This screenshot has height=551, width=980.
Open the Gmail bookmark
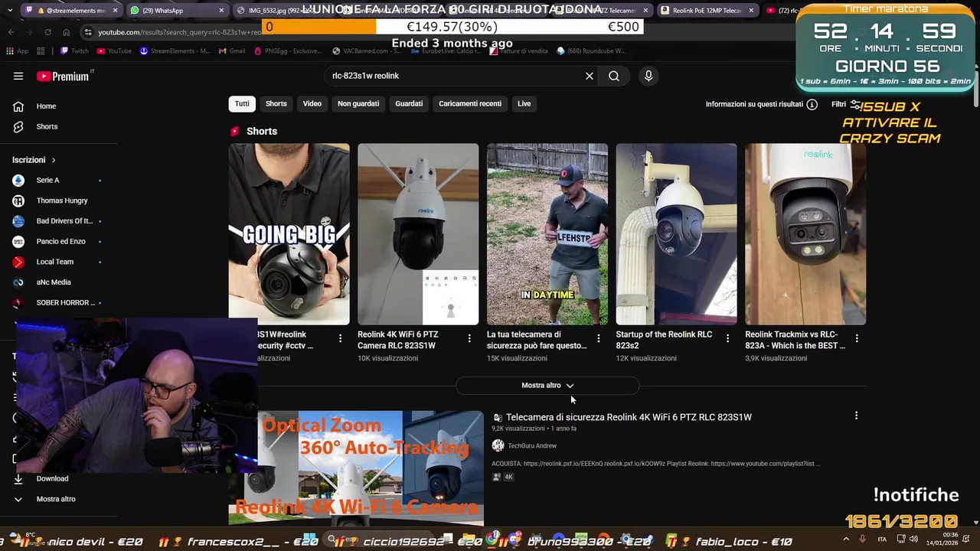pos(231,51)
